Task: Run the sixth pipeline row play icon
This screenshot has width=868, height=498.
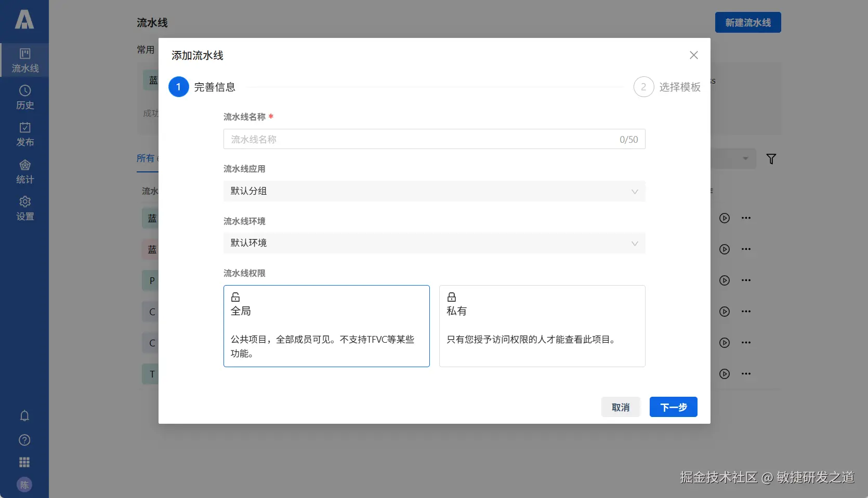Action: [725, 374]
